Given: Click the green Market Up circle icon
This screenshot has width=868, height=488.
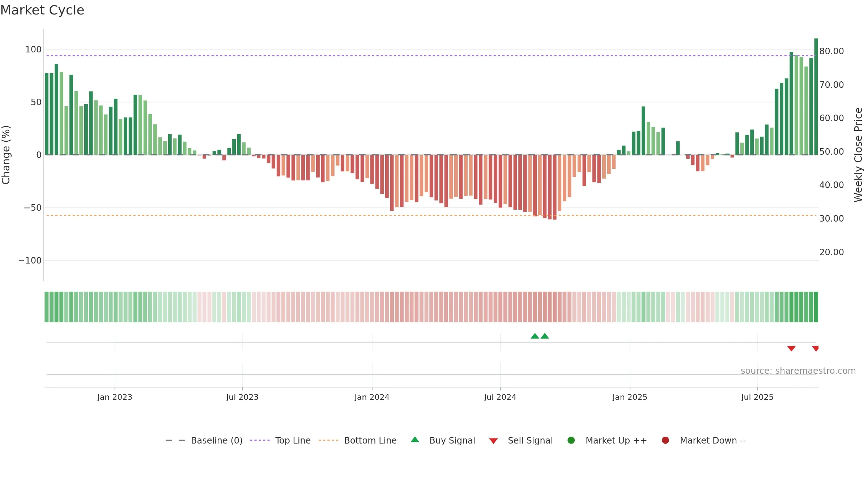Looking at the screenshot, I should tap(571, 440).
